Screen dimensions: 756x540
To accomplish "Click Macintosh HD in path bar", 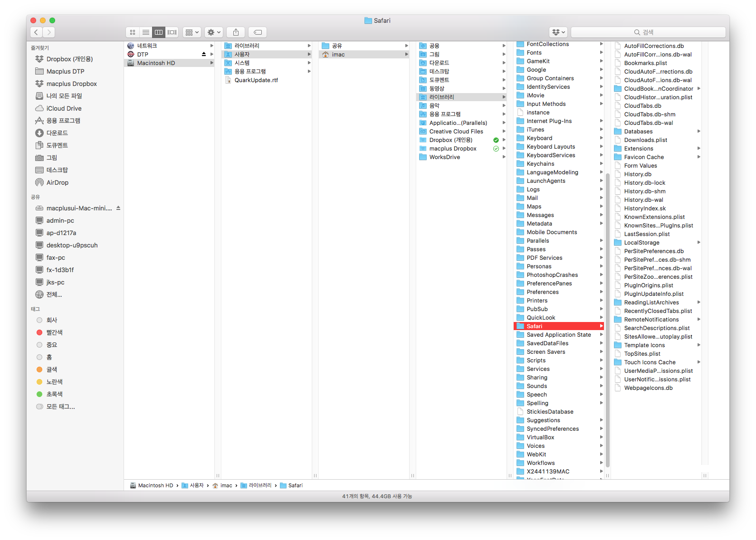I will (x=151, y=485).
